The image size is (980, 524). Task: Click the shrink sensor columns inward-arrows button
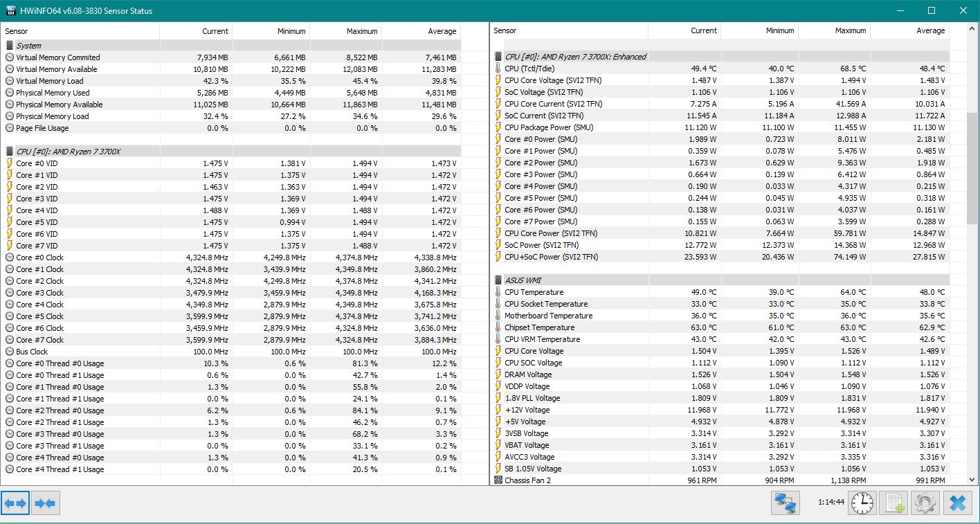[x=45, y=503]
